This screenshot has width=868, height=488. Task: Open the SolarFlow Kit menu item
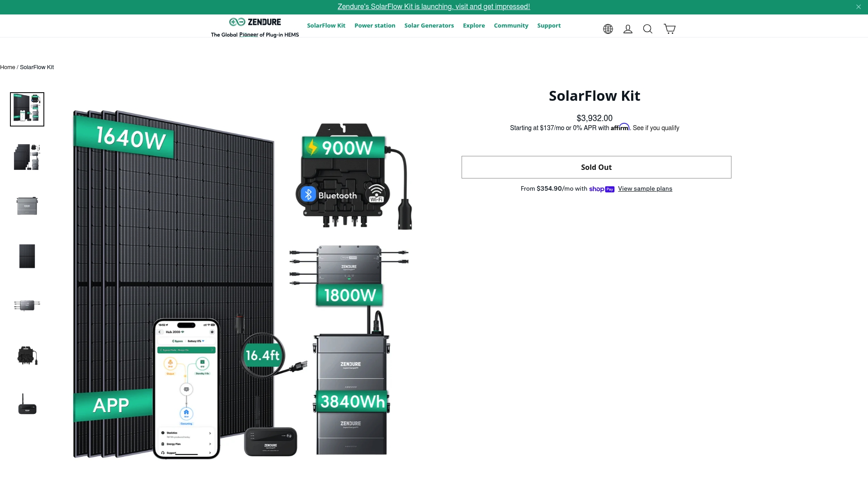coord(326,26)
